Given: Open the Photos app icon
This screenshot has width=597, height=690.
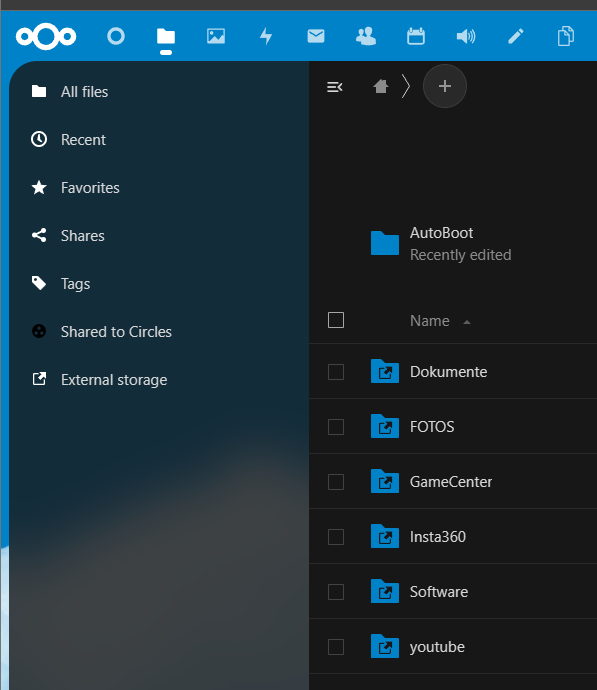Looking at the screenshot, I should 216,36.
